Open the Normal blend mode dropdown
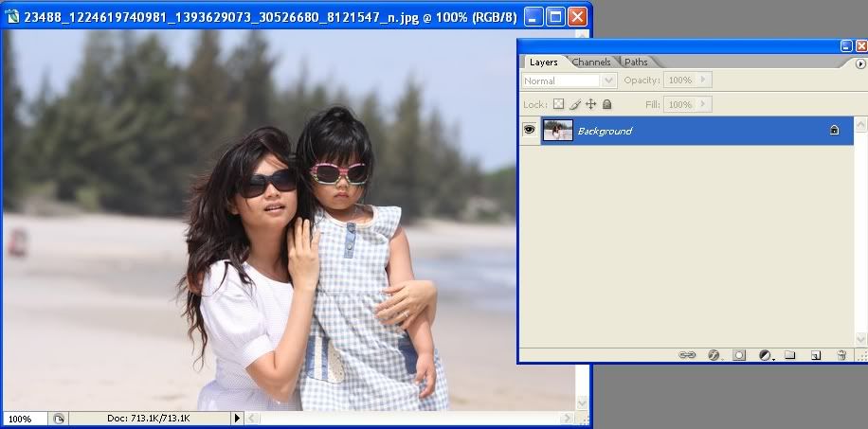Viewport: 868px width, 429px height. pyautogui.click(x=570, y=81)
